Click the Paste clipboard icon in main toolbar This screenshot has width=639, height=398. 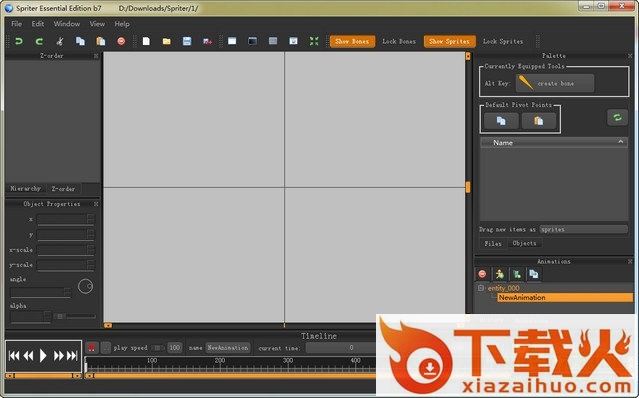point(101,41)
